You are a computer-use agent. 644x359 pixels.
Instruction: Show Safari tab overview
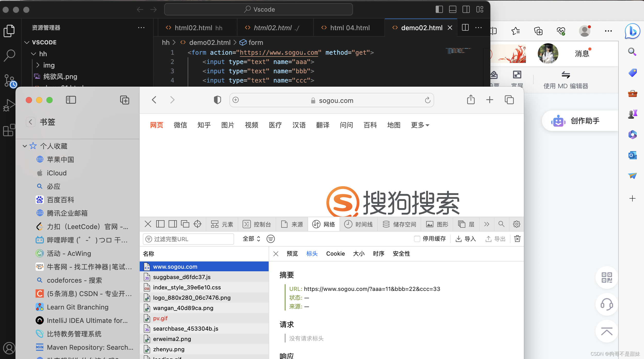point(509,100)
